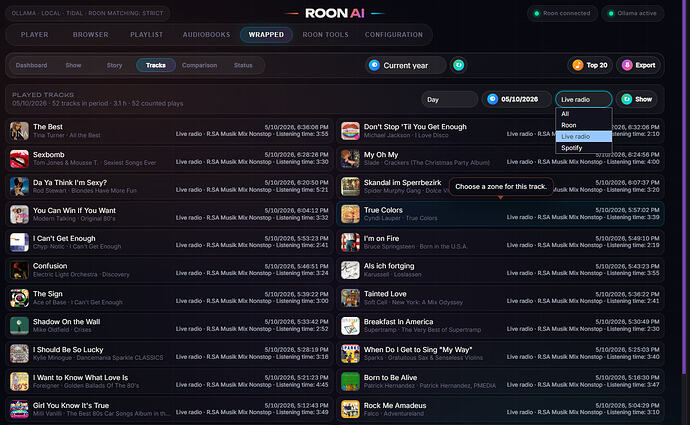Open the Day period dropdown
The height and width of the screenshot is (425, 690).
coord(449,99)
